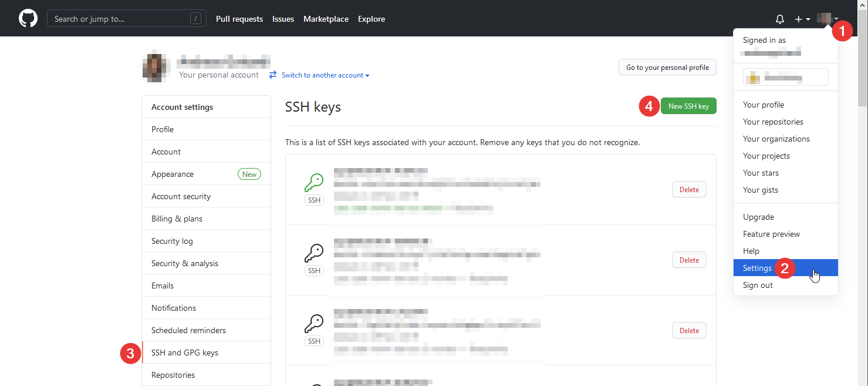Viewport: 868px width, 386px height.
Task: Click the profile picture on the settings page
Action: (155, 67)
